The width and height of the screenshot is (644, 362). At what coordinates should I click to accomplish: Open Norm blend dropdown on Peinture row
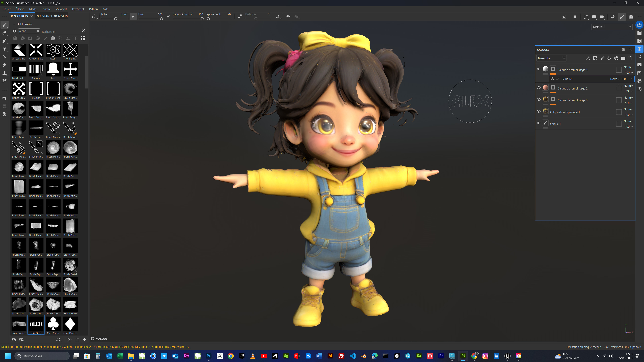pyautogui.click(x=614, y=79)
